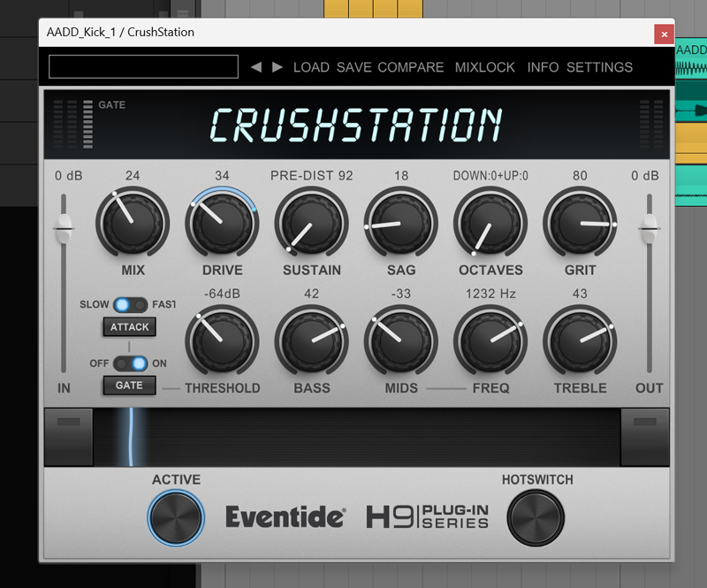
Task: Click the ribbon strip glowing marker
Action: click(x=131, y=437)
